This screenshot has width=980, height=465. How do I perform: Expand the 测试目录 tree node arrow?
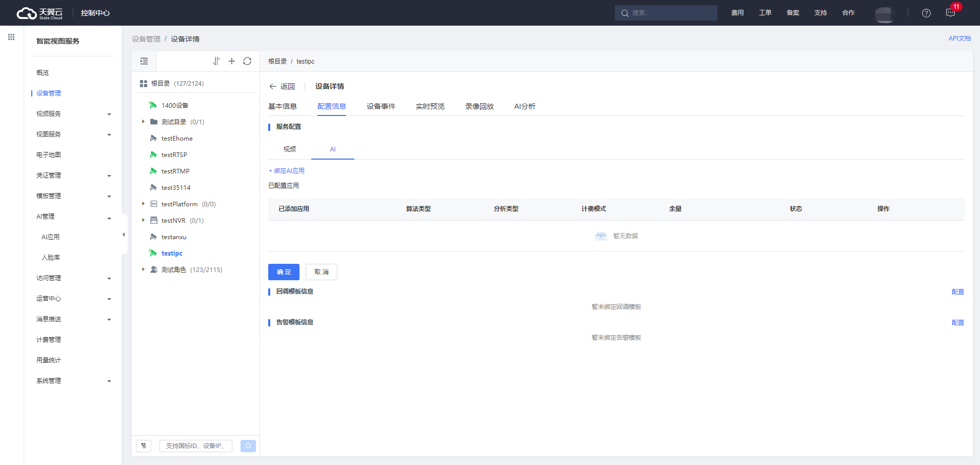(143, 122)
